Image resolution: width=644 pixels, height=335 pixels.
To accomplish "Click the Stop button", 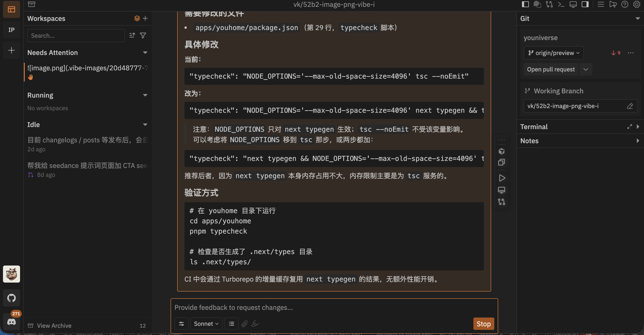I will [483, 324].
